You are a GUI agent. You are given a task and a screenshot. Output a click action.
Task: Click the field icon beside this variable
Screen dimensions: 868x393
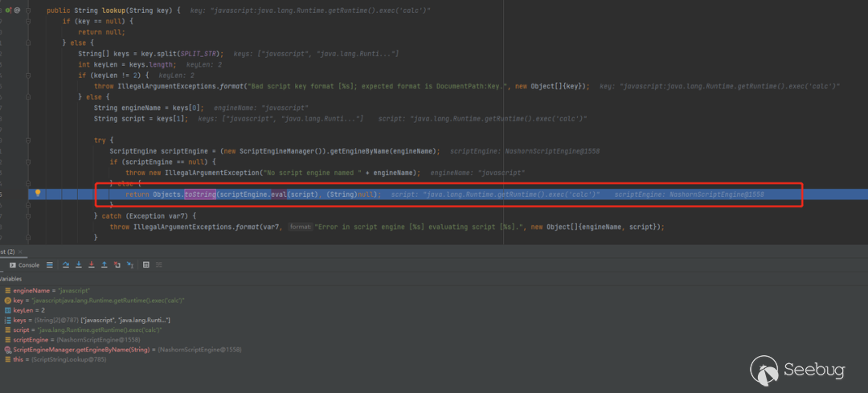coord(8,360)
